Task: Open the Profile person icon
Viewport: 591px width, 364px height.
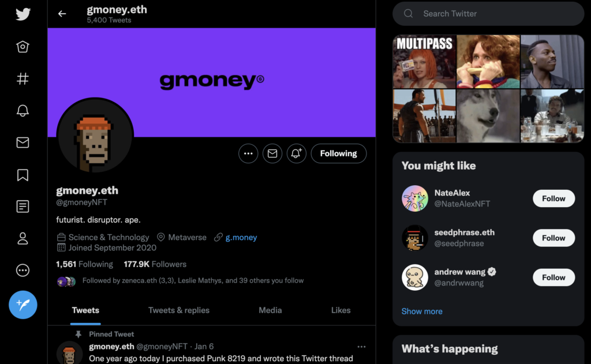Action: coord(23,238)
